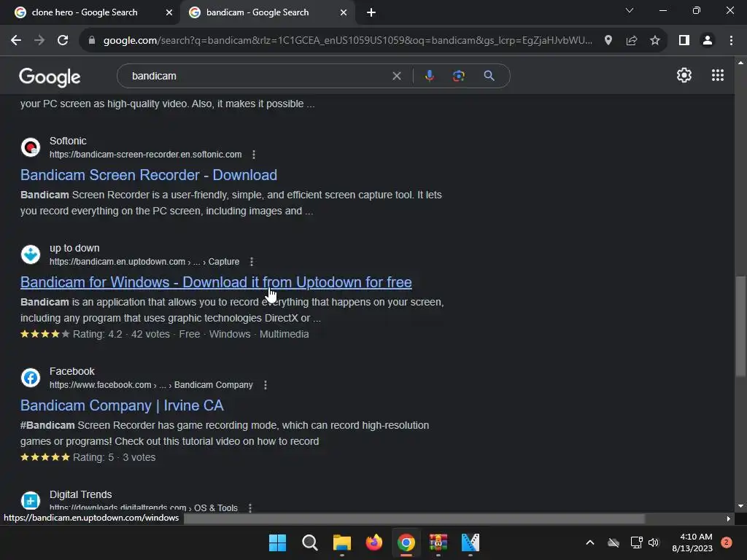
Task: Open a new browser tab
Action: [371, 12]
